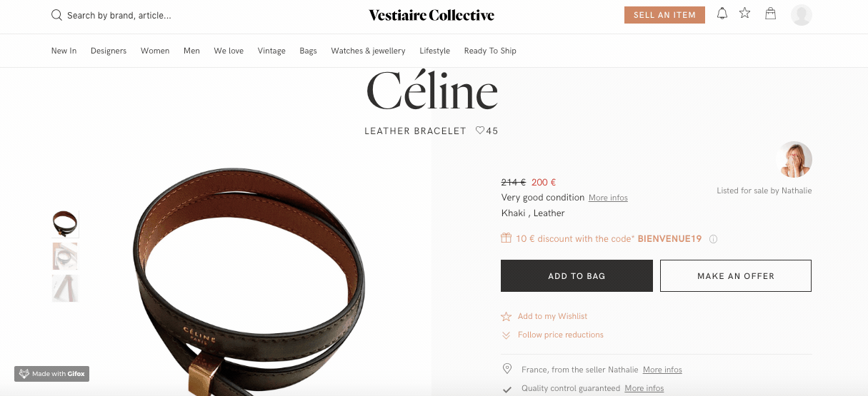Open the Women menu
This screenshot has width=868, height=396.
pos(155,51)
